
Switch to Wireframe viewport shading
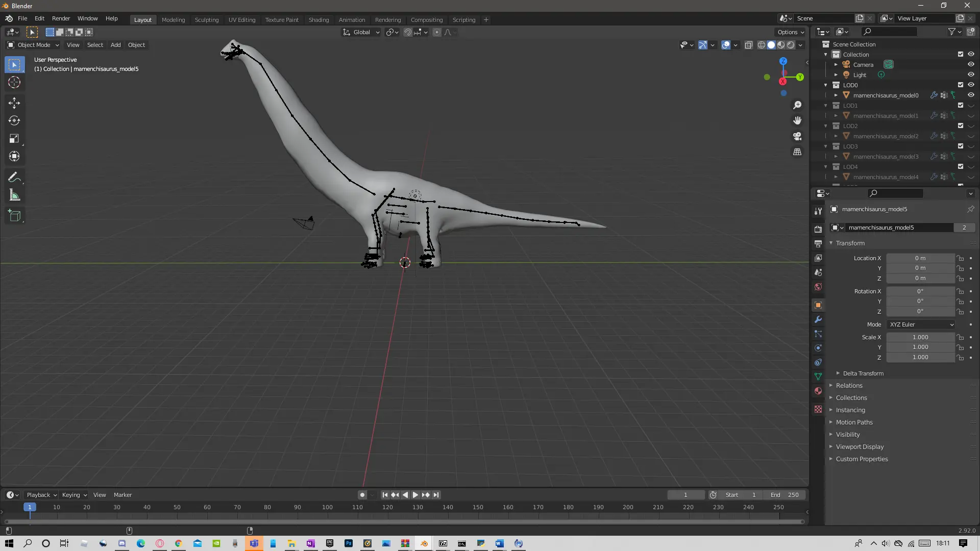coord(762,45)
